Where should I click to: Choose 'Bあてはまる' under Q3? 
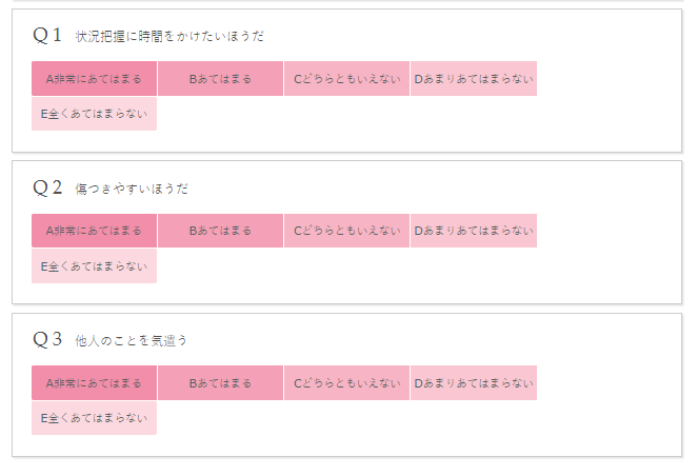[x=220, y=383]
